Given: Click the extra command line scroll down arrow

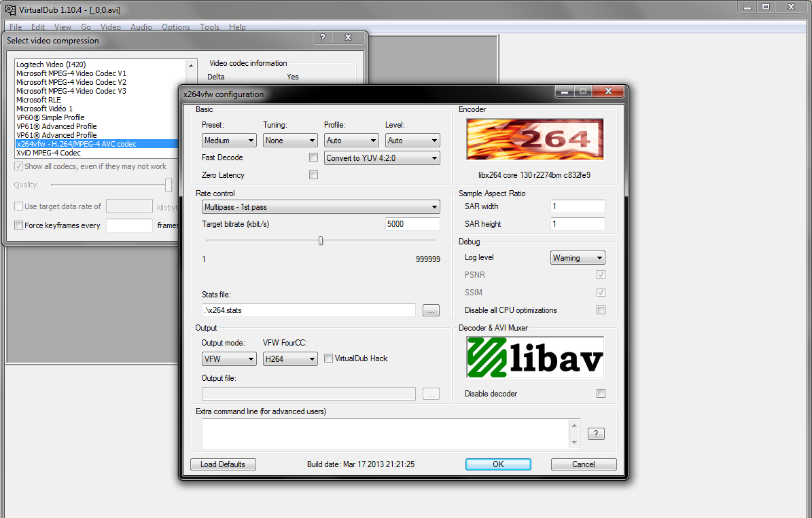Looking at the screenshot, I should click(x=574, y=443).
